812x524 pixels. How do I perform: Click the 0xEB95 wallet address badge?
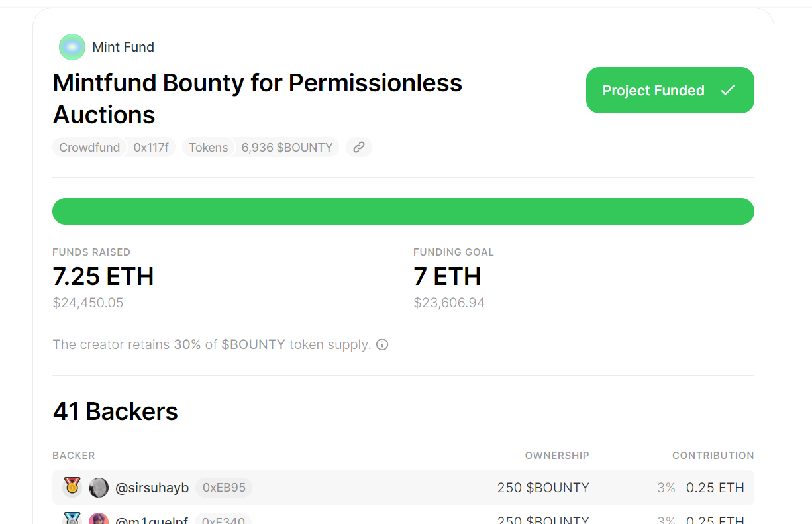click(224, 488)
